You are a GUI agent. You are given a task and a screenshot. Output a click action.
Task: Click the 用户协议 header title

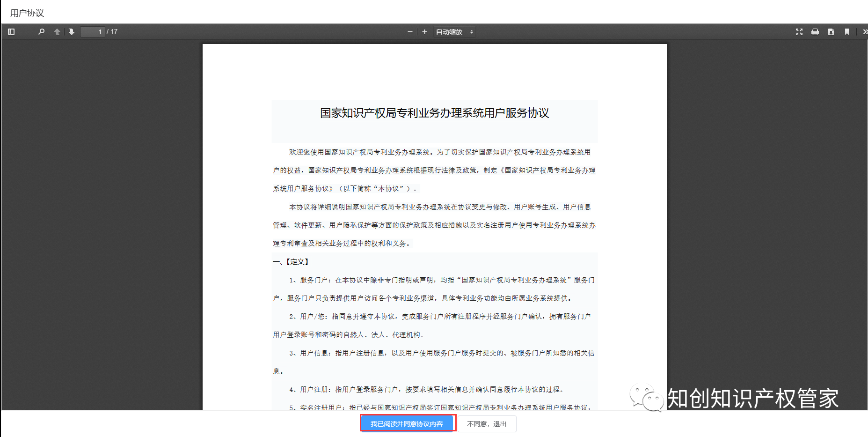[x=27, y=13]
